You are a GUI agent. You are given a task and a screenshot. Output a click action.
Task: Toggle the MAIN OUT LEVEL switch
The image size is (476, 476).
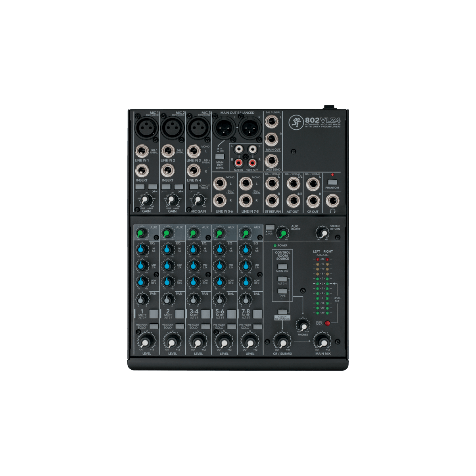click(219, 157)
